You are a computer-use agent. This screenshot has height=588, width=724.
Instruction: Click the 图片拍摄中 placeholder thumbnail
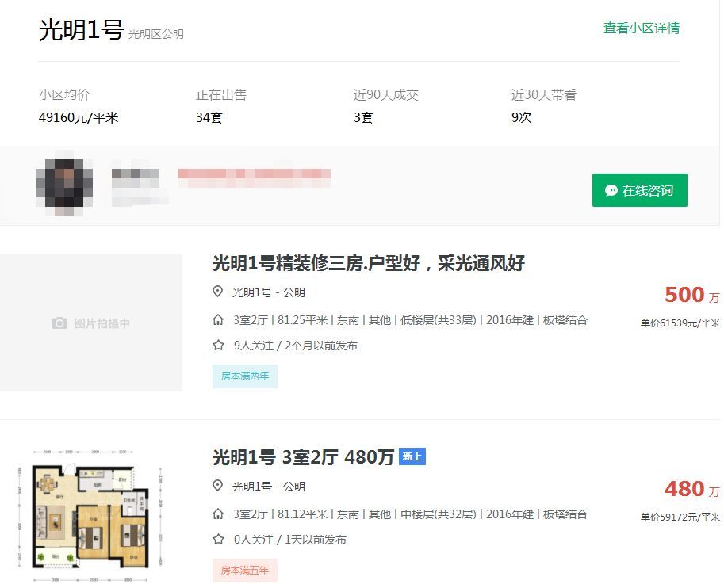(x=91, y=323)
